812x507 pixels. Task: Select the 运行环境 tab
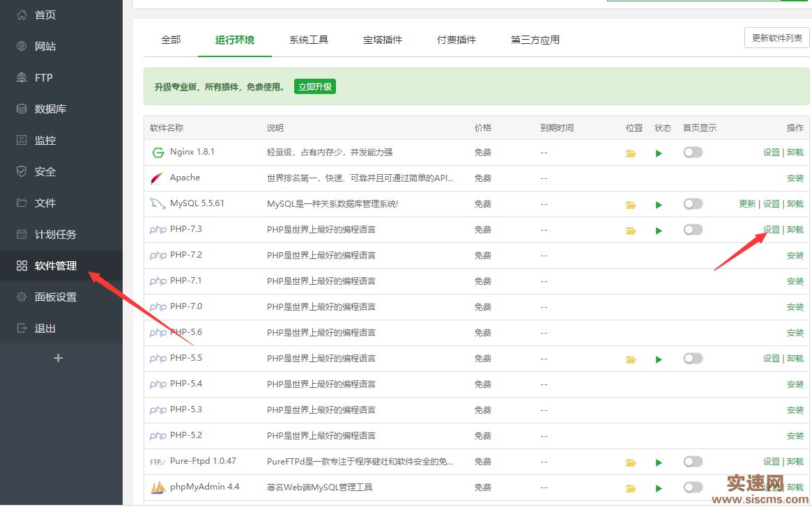click(235, 40)
